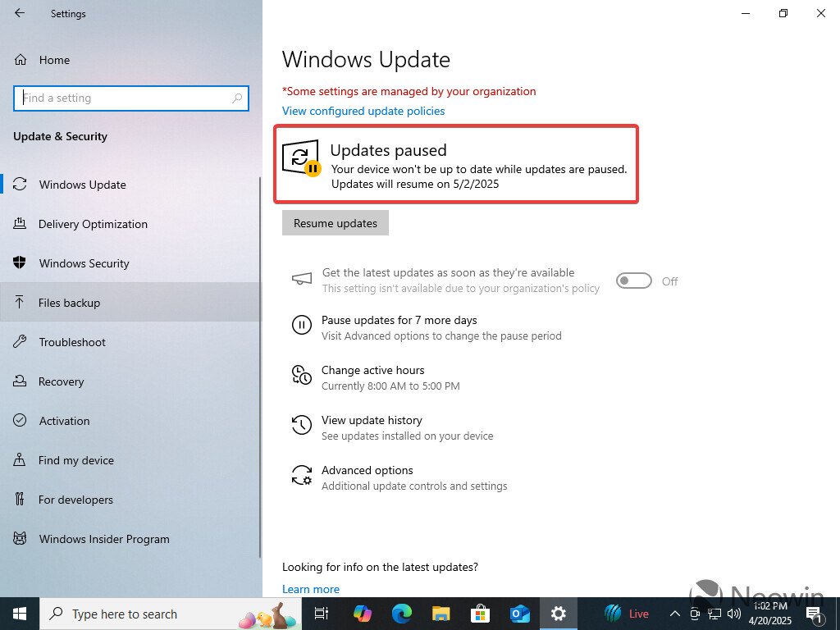Select the Windows Security shield icon
This screenshot has height=630, width=840.
(x=18, y=263)
